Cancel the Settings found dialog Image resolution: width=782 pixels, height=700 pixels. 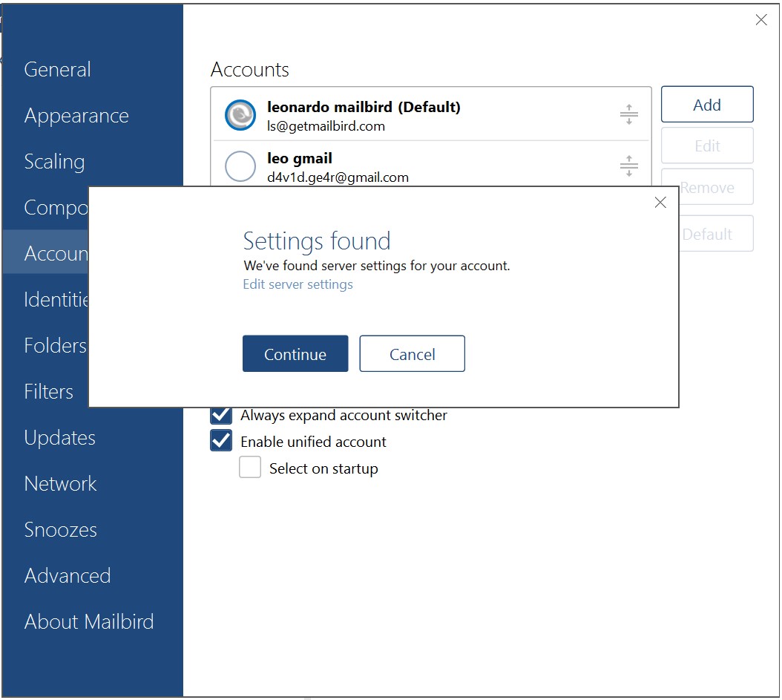[x=412, y=353]
